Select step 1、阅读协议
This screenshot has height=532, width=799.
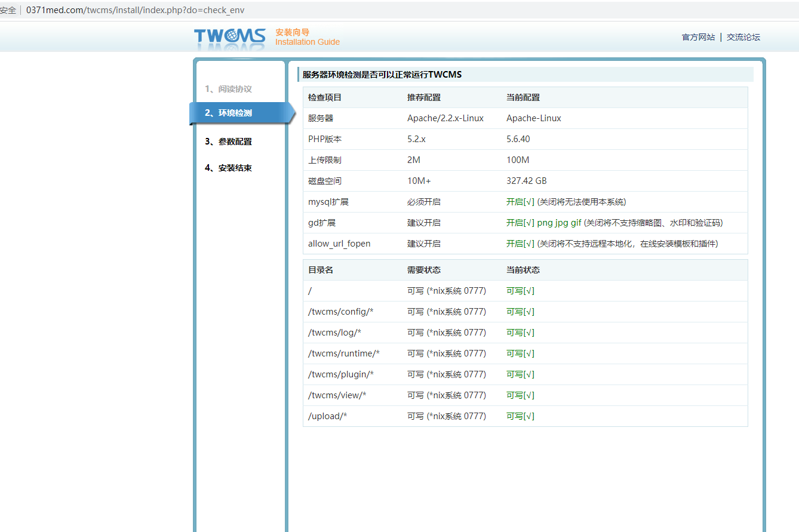(228, 89)
